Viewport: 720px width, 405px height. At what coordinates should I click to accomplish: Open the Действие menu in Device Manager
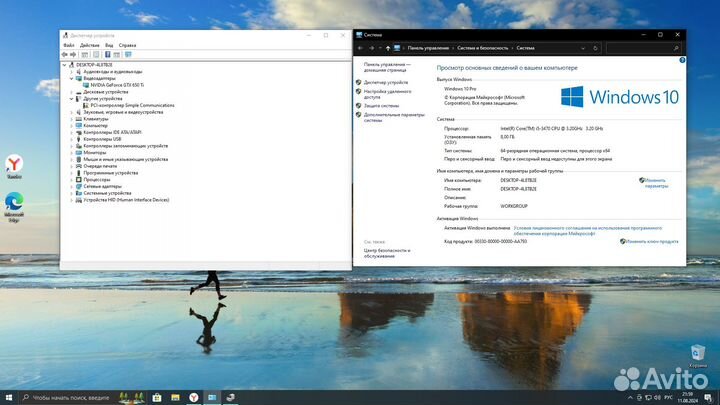click(x=89, y=45)
